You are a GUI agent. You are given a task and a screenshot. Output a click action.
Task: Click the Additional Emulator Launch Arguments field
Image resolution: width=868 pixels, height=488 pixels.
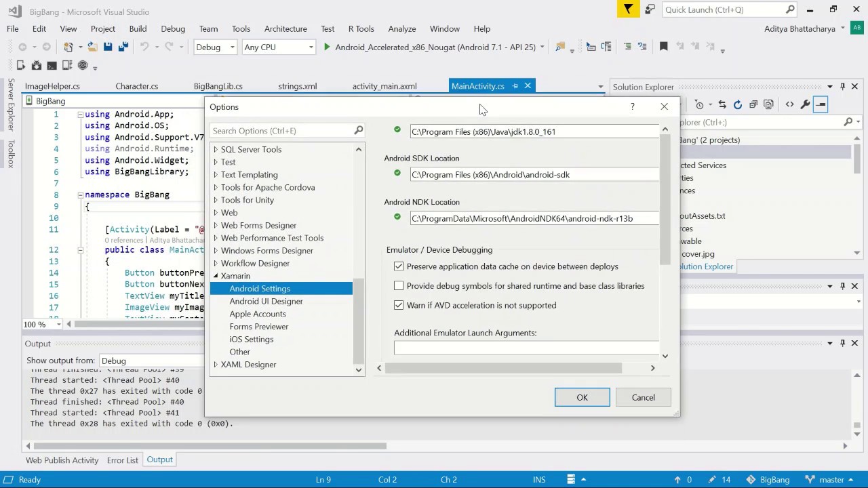point(526,348)
